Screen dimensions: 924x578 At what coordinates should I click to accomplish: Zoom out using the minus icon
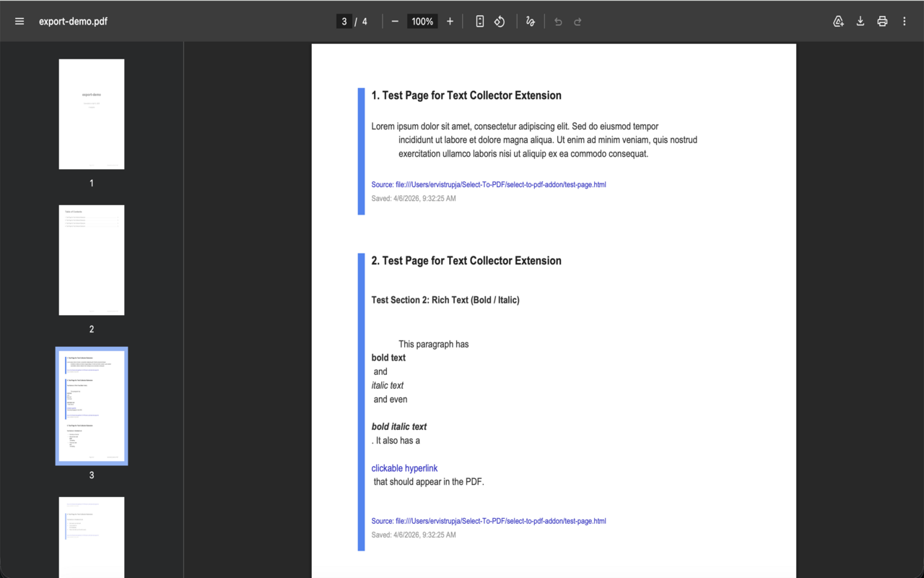(x=394, y=21)
